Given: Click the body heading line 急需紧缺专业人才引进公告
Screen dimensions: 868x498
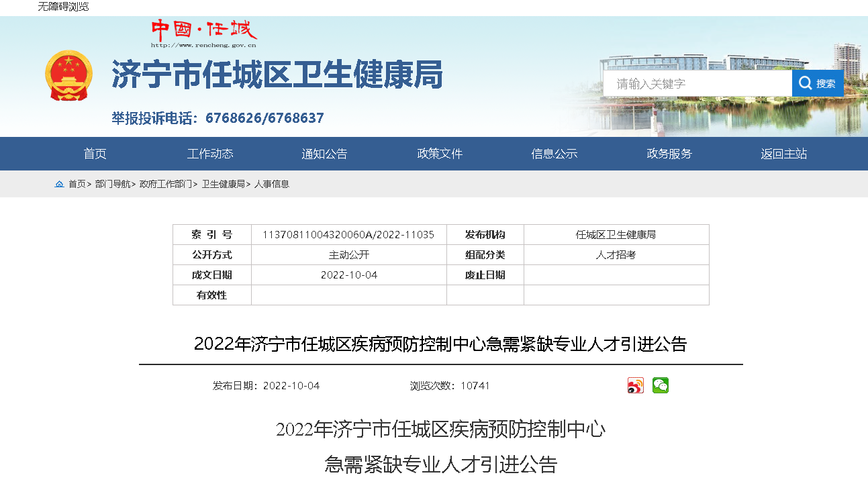Looking at the screenshot, I should (440, 464).
